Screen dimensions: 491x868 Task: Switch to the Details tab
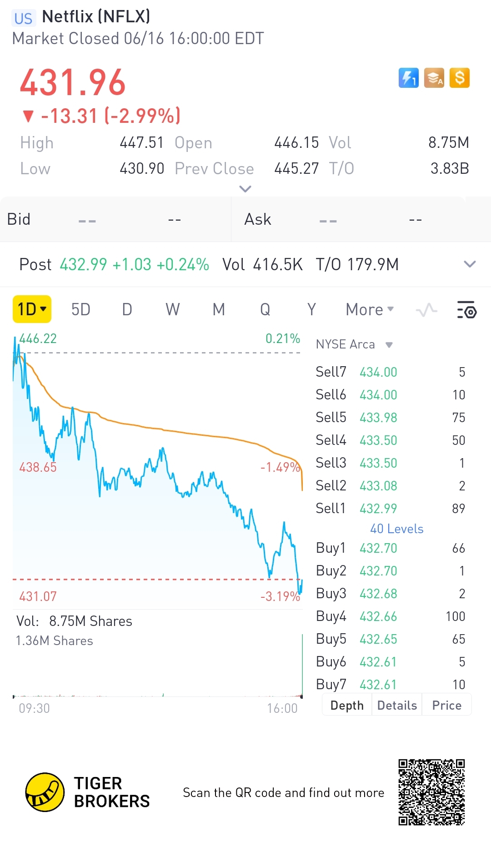pos(397,705)
